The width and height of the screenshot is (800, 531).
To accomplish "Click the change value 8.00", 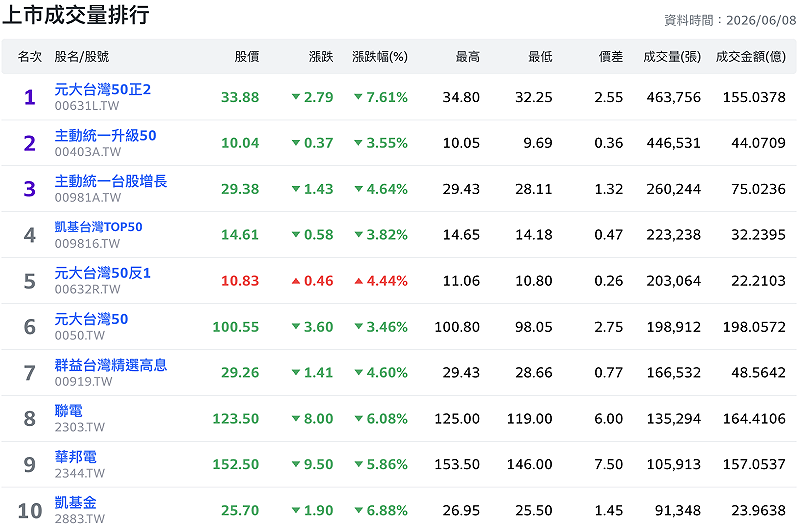I will point(312,419).
